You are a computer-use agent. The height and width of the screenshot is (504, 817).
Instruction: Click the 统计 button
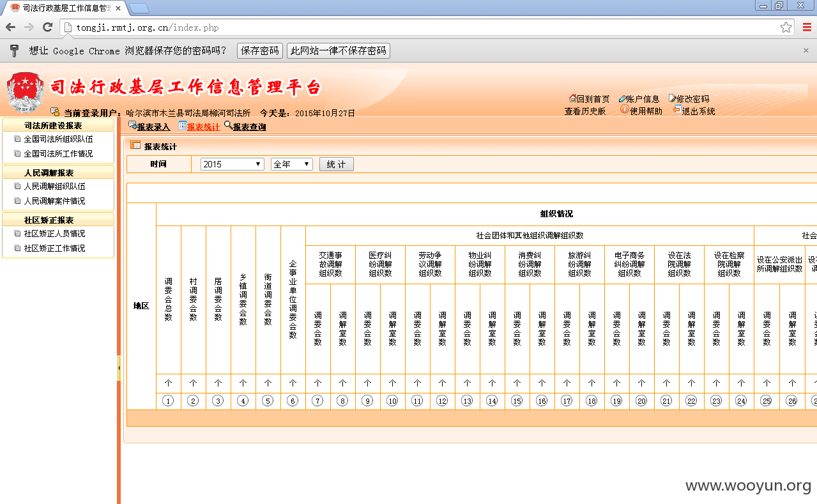(x=336, y=164)
